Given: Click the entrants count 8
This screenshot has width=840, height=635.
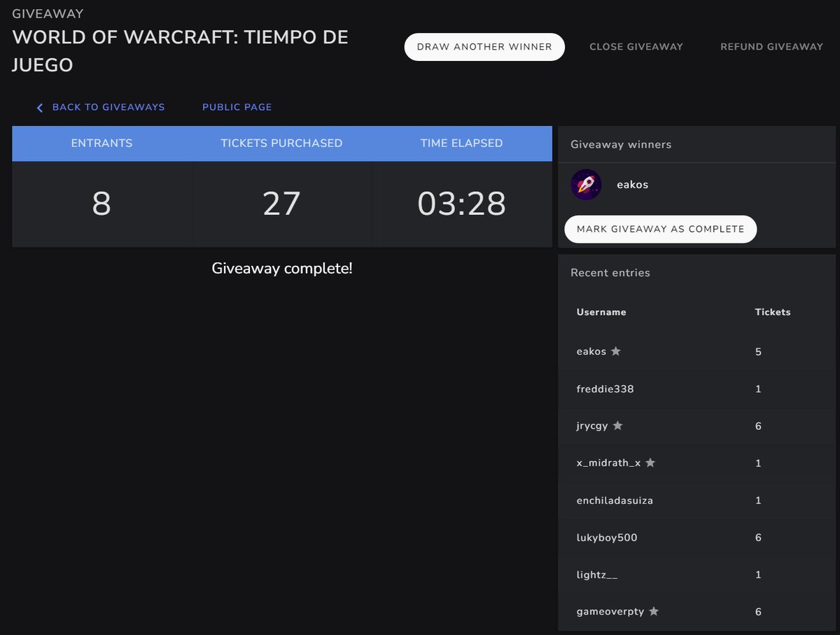Looking at the screenshot, I should [x=101, y=204].
